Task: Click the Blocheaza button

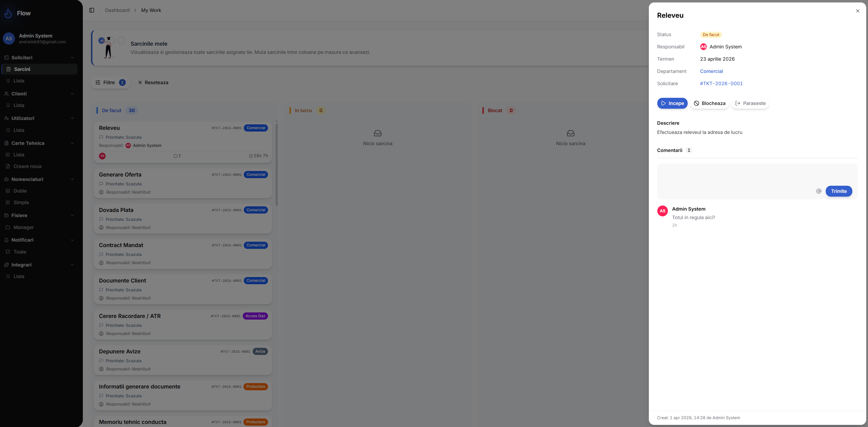Action: 709,103
